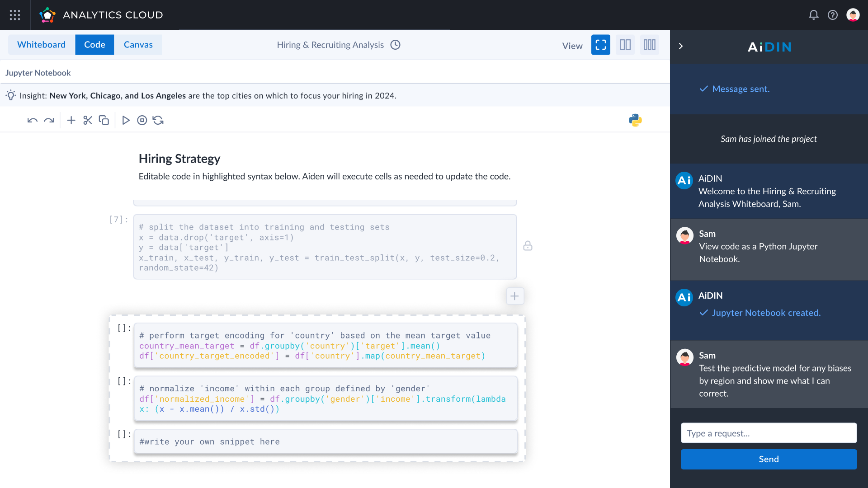
Task: Open the help question mark
Action: 833,15
